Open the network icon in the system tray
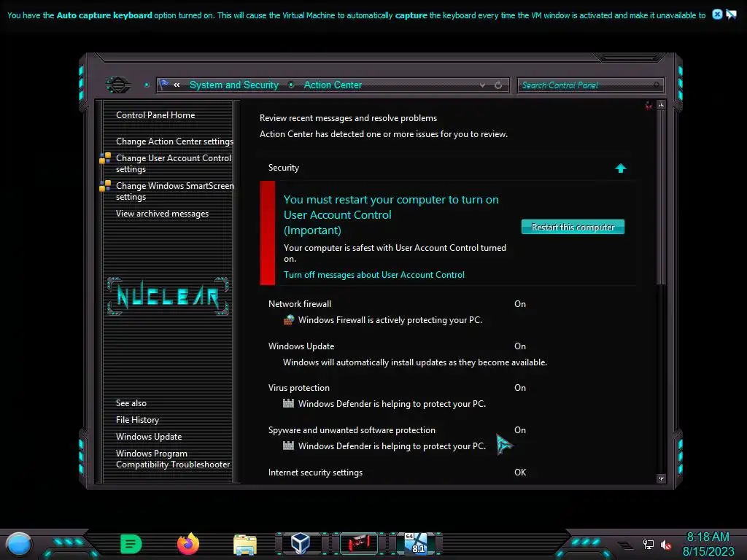The width and height of the screenshot is (747, 560). tap(648, 544)
